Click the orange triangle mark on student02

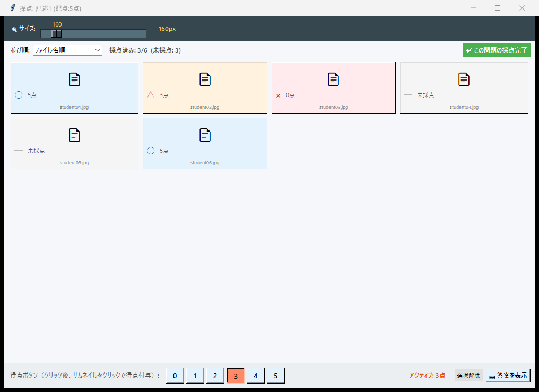[x=151, y=95]
